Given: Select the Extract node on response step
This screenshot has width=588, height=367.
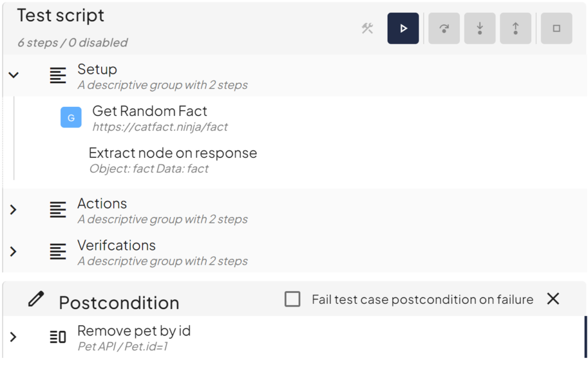Looking at the screenshot, I should point(173,153).
